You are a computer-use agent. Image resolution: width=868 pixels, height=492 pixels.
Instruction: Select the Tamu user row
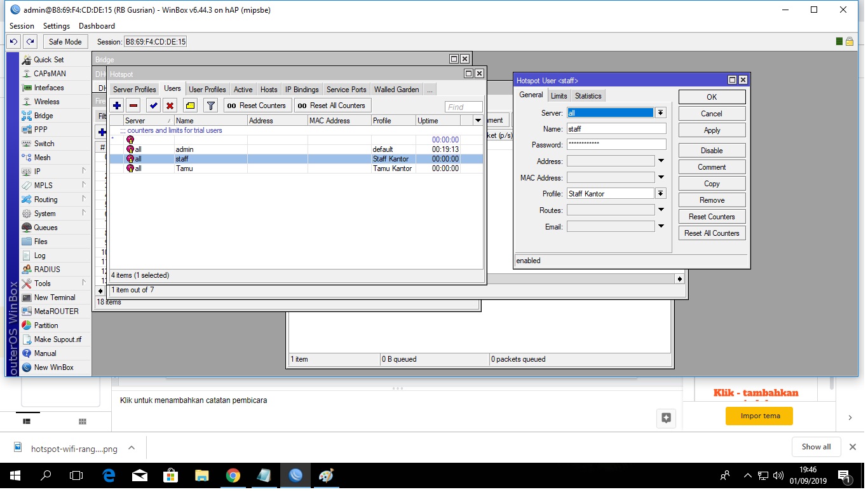pos(296,168)
